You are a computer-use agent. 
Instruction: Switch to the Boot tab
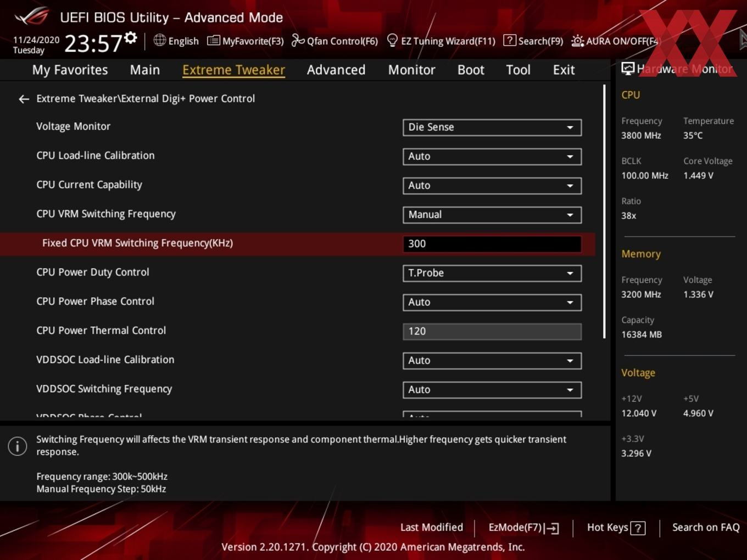tap(471, 70)
